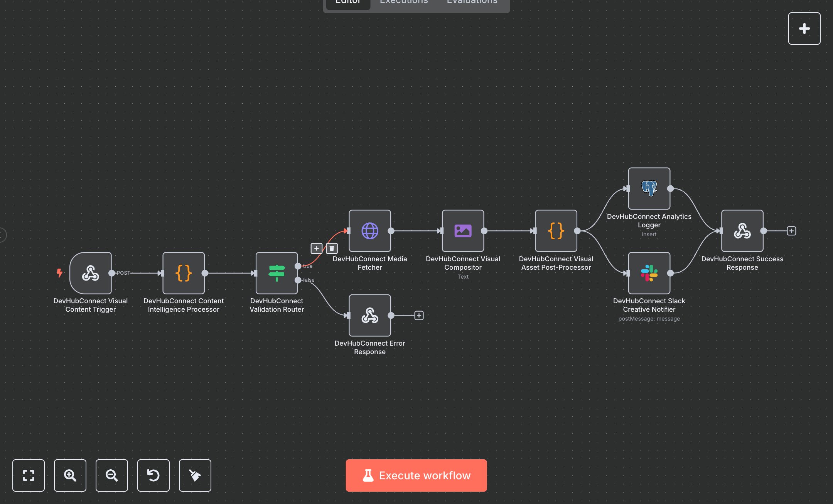Click the zoom in magnifier control
Viewport: 833px width, 504px height.
coord(70,475)
